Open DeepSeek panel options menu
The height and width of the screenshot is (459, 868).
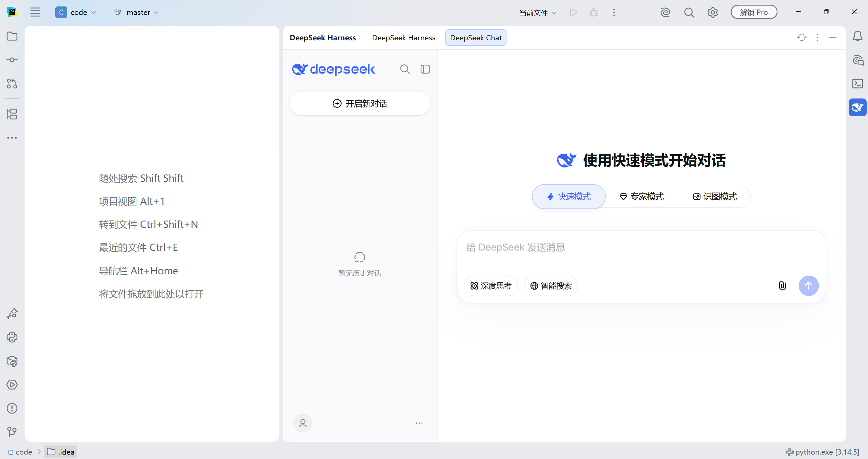[817, 37]
